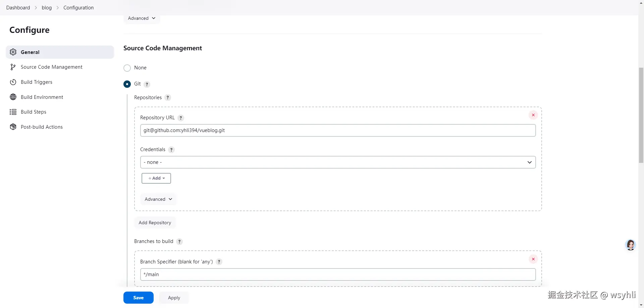Click the Post-build Actions box icon
The width and height of the screenshot is (644, 308).
(13, 127)
